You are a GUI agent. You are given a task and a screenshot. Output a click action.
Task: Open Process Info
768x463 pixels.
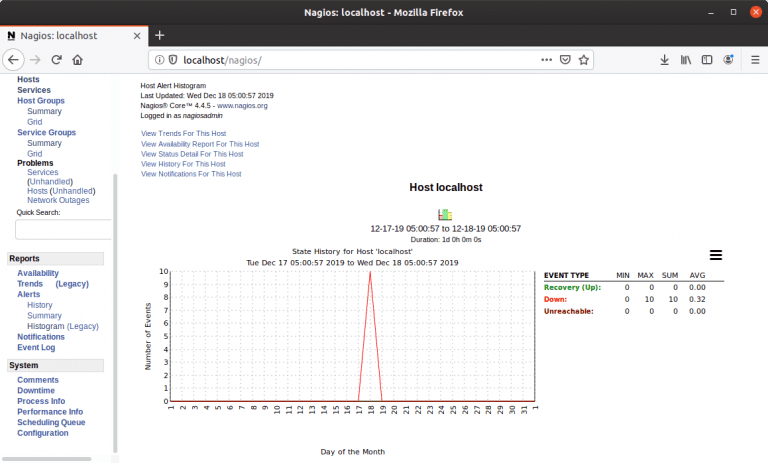click(x=41, y=401)
